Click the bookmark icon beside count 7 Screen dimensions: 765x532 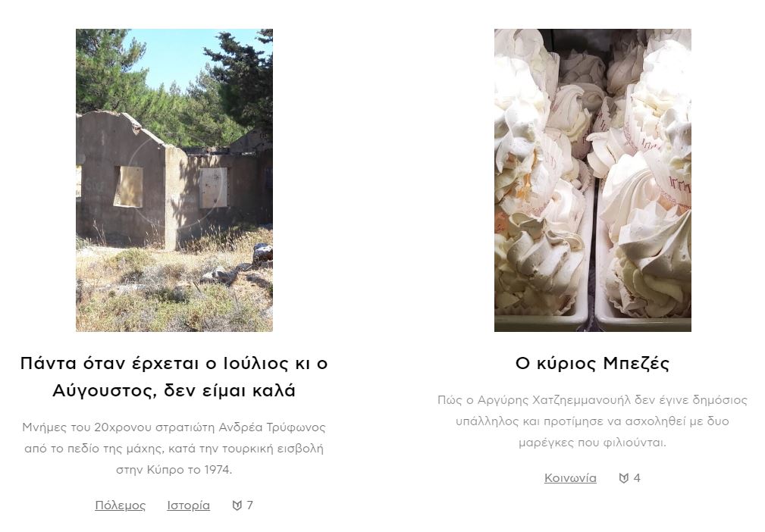click(x=237, y=505)
